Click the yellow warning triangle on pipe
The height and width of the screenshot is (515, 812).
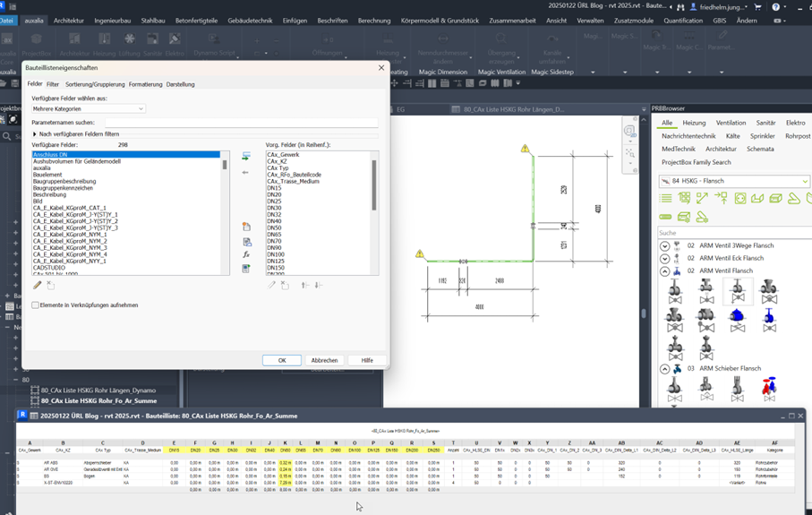point(526,149)
